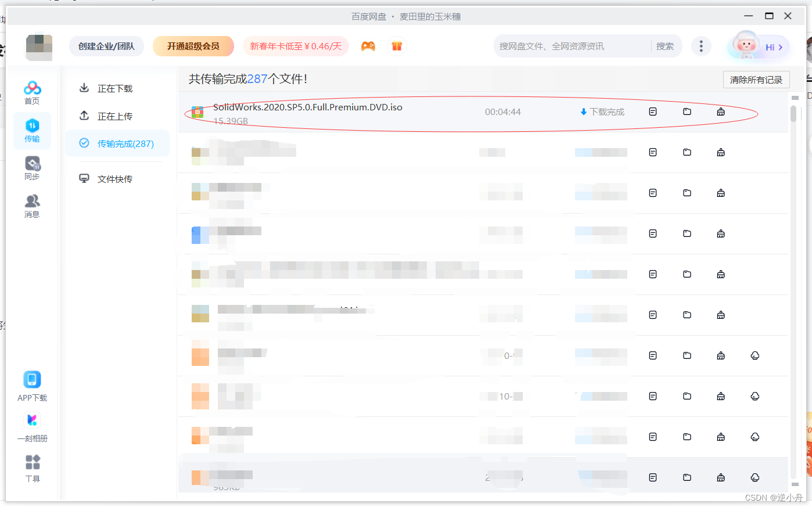Open 新春年卡低至¥0.46/天 promotion

coord(296,46)
